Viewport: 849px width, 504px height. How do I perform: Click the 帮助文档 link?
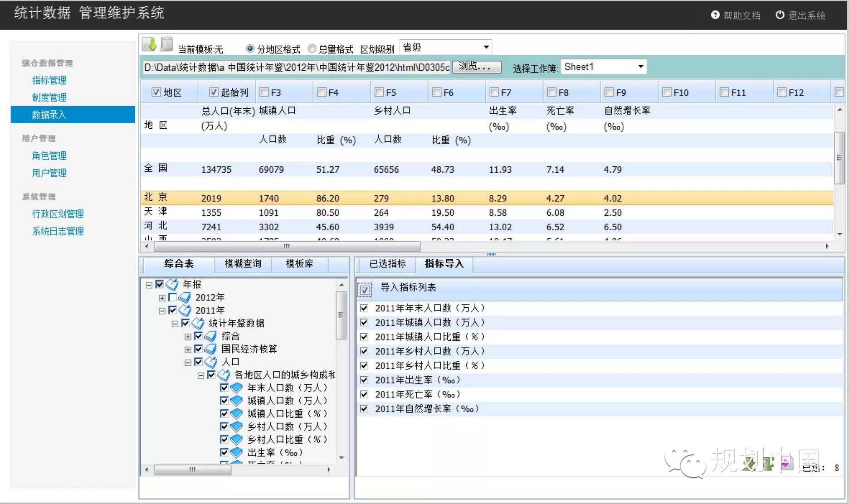click(742, 15)
